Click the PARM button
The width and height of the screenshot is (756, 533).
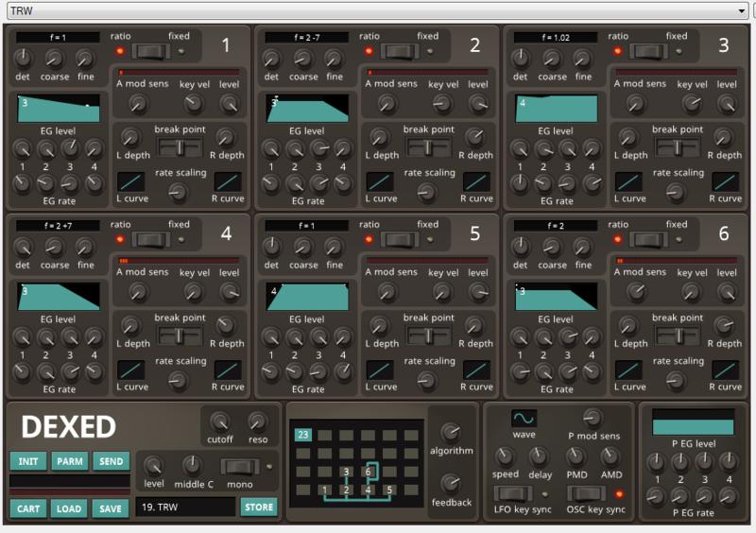69,461
